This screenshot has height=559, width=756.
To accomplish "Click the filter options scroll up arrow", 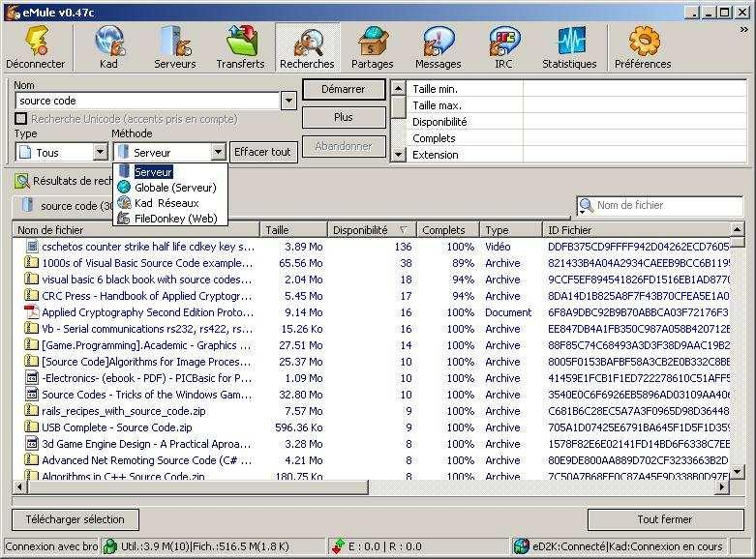I will (398, 88).
